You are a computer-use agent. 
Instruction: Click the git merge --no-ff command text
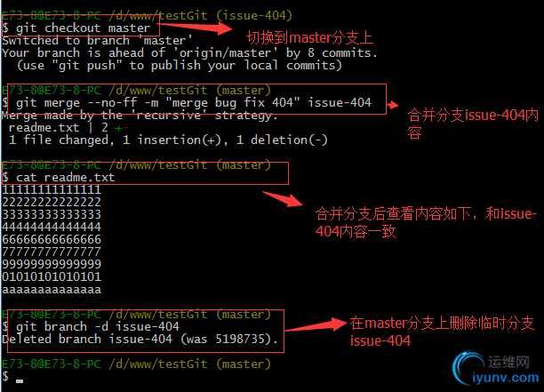click(x=194, y=103)
